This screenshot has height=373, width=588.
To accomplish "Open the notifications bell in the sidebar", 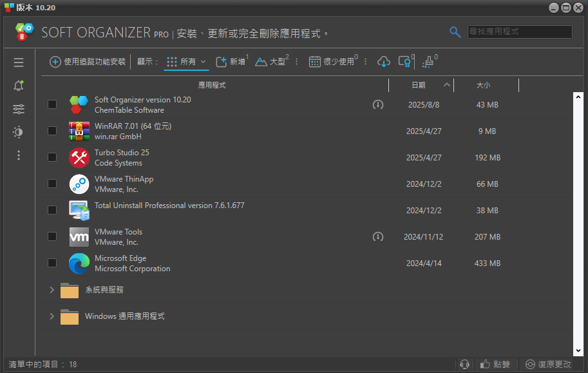I will [19, 86].
